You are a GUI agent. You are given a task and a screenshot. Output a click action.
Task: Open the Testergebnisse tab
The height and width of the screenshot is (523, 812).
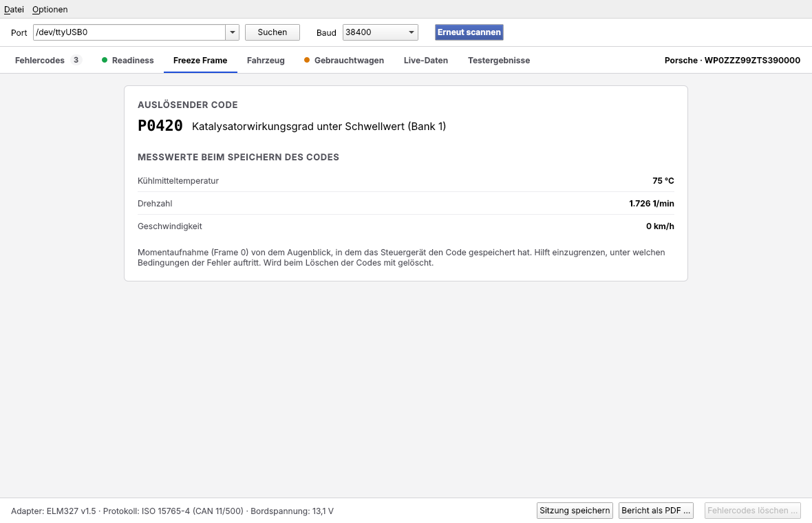click(x=499, y=60)
